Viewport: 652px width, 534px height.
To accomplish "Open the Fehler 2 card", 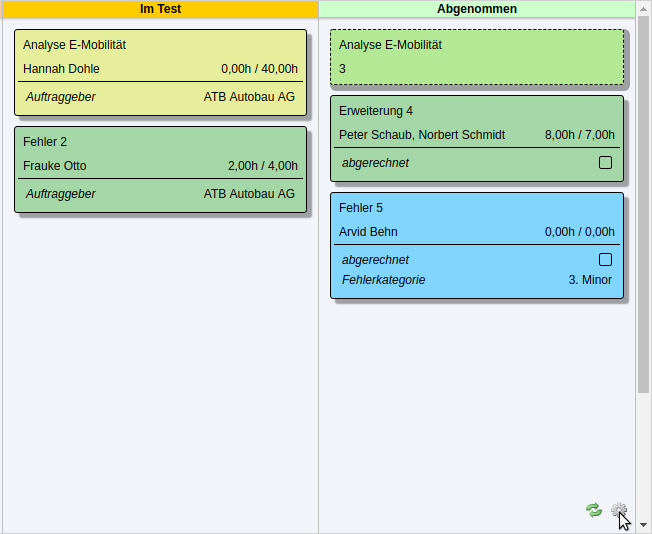I will (x=45, y=142).
